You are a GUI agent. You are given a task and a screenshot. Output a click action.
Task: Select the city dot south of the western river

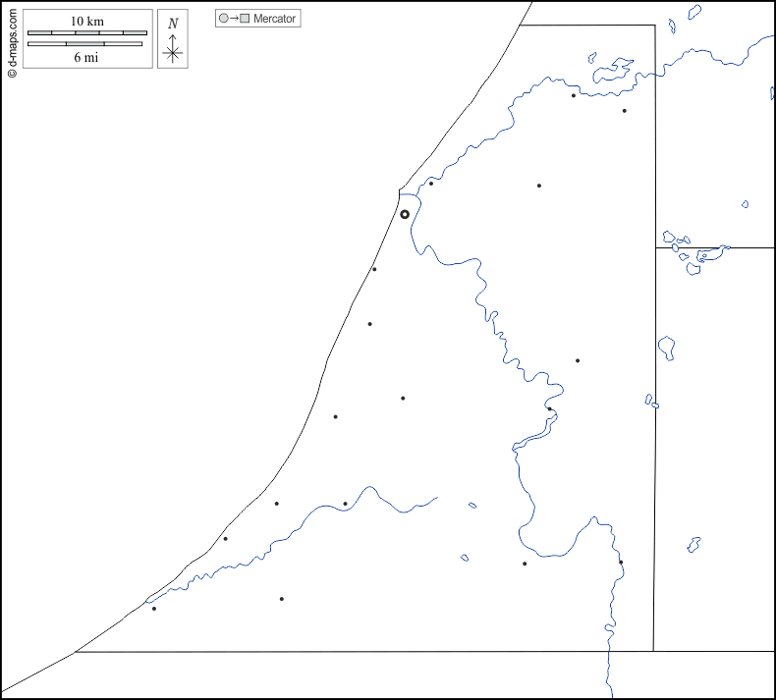(282, 599)
